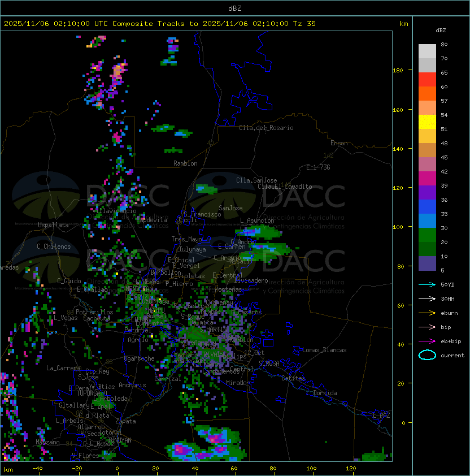Click the 'Tulumaya' place label
Viewport: 470px width, 476px height.
point(193,249)
